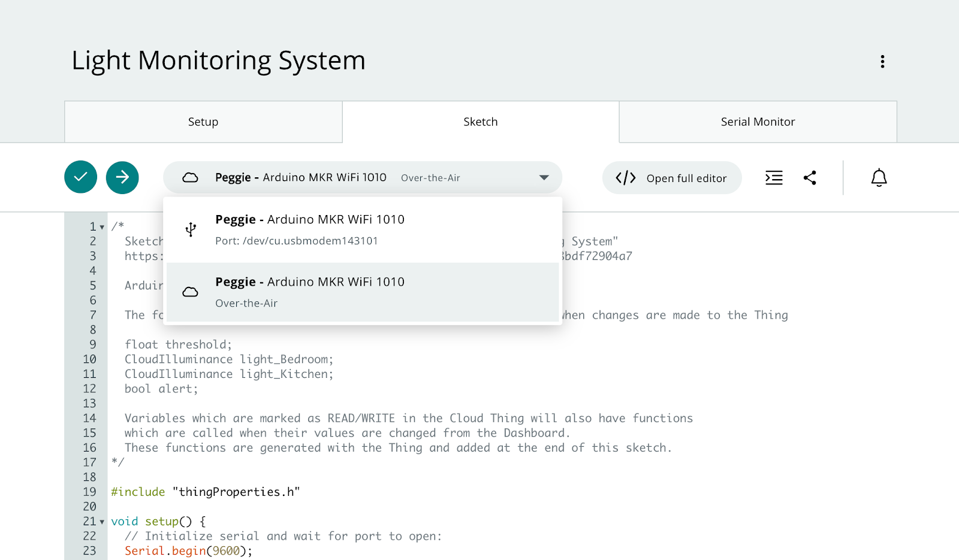Open the three-dot options menu
Viewport: 959px width, 560px height.
click(882, 62)
